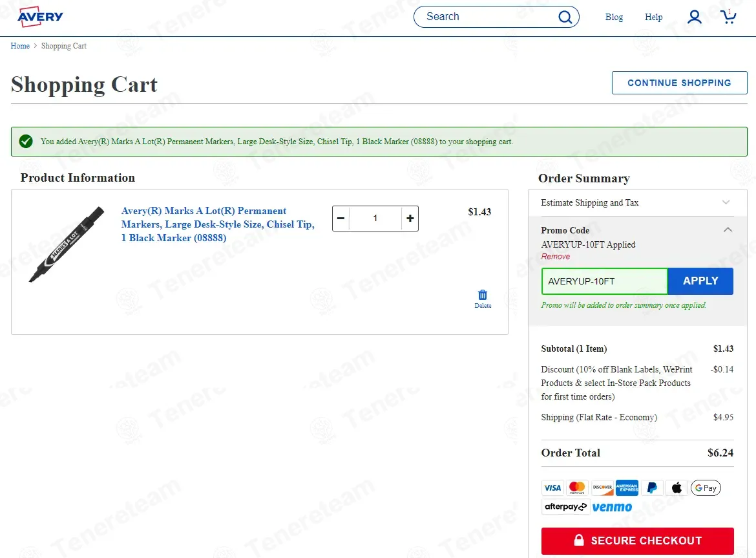This screenshot has width=756, height=558.
Task: Open the account profile icon
Action: click(694, 17)
